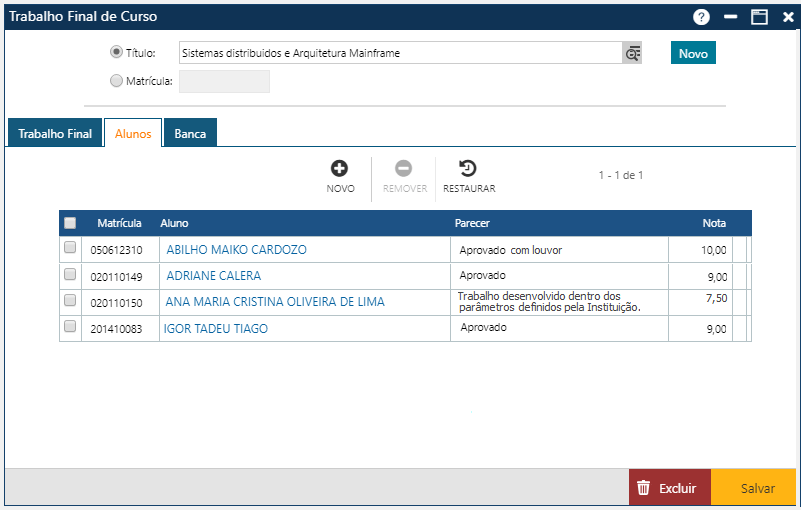This screenshot has height=510, width=801.
Task: Switch to the Trabalho Final tab
Action: pyautogui.click(x=55, y=133)
